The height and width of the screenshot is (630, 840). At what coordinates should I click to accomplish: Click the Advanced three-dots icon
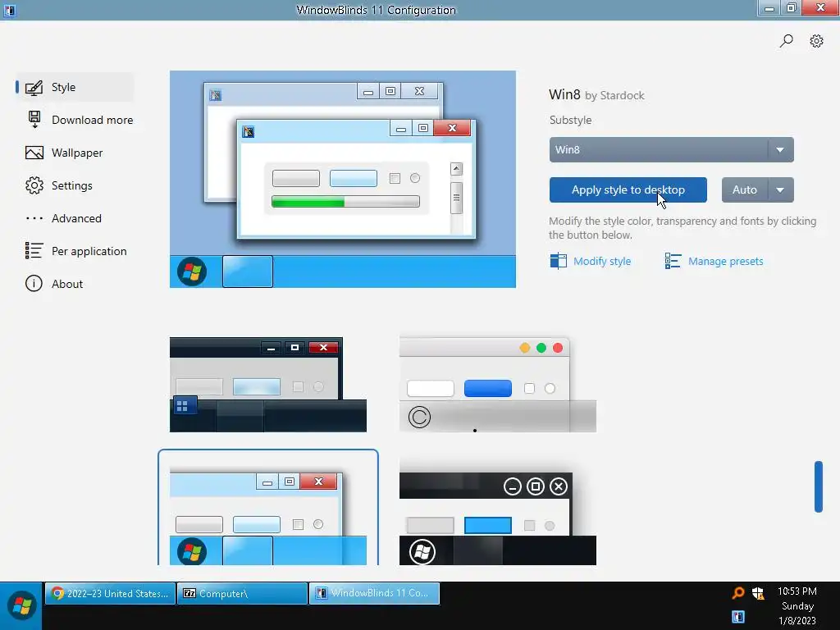pos(34,218)
